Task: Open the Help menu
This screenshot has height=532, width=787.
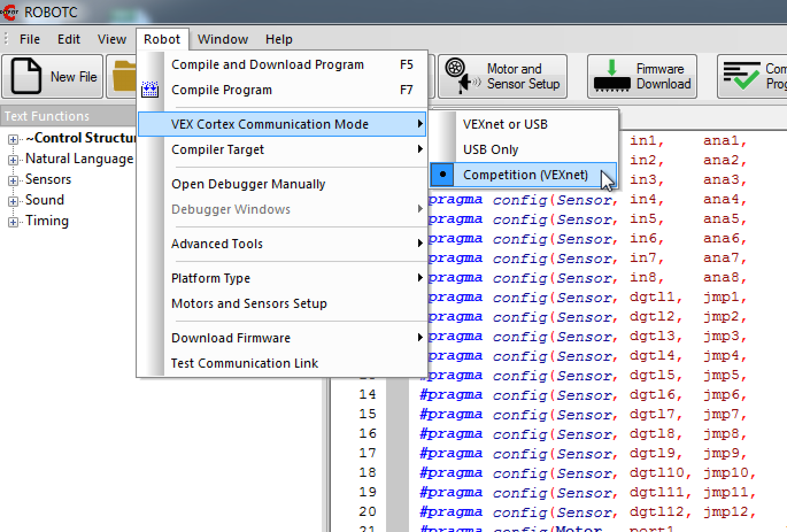Action: [279, 39]
